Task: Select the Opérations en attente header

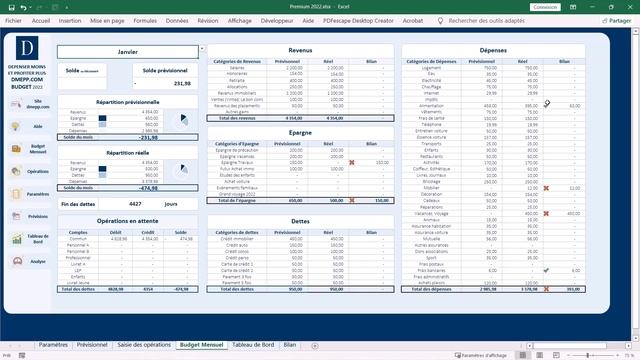Action: coord(128,221)
